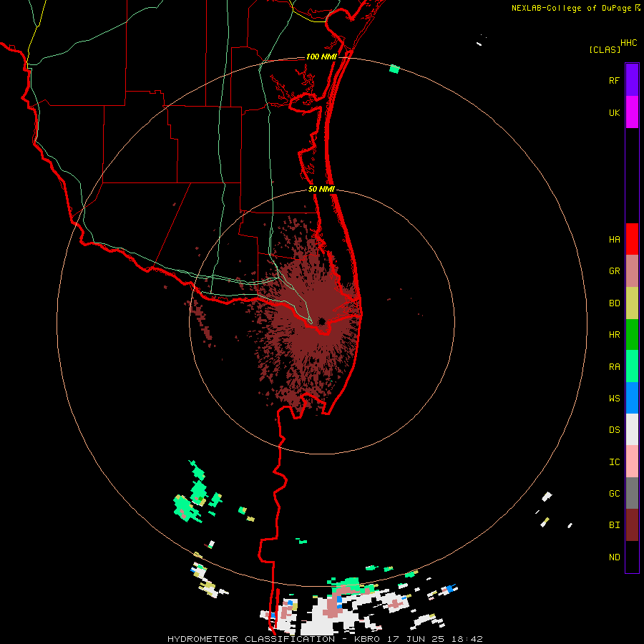Viewport: 644px width, 644px height.
Task: Click the RA legend label
Action: pyautogui.click(x=614, y=367)
